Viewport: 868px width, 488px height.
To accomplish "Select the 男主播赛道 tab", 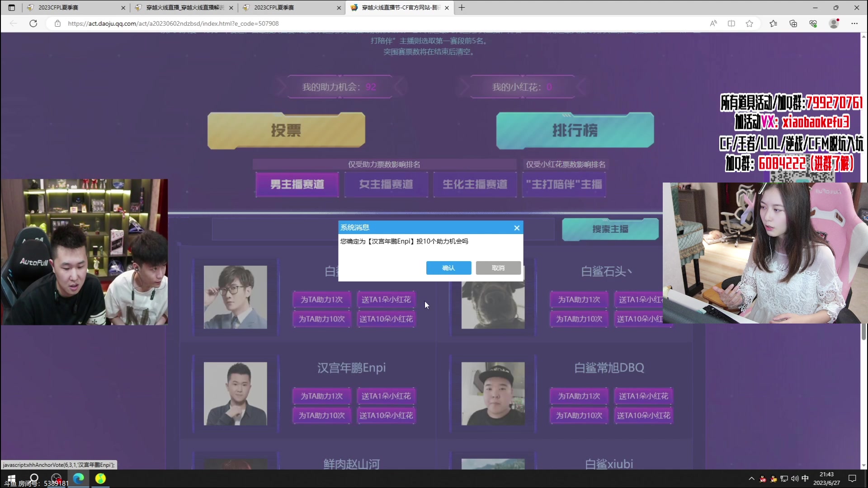I will pyautogui.click(x=297, y=184).
